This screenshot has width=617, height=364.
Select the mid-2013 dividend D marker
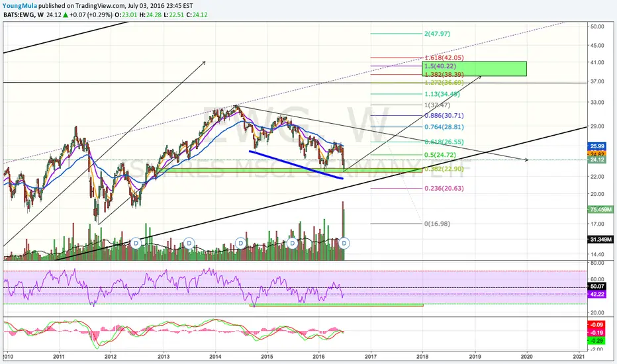tap(189, 243)
